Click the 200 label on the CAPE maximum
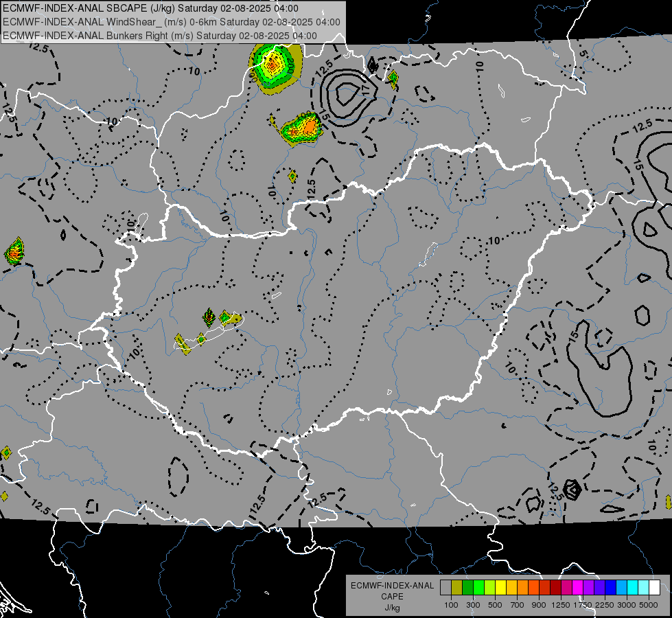Image resolution: width=672 pixels, height=618 pixels. [x=290, y=67]
